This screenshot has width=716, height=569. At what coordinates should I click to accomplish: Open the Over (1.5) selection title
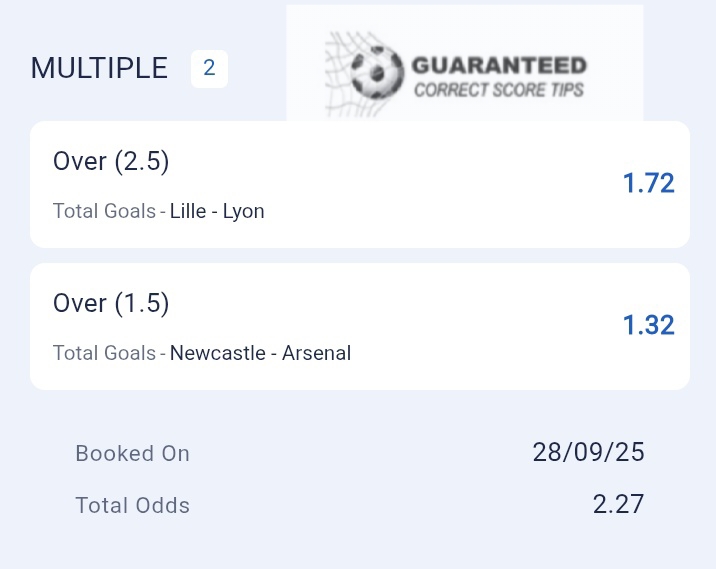point(110,304)
